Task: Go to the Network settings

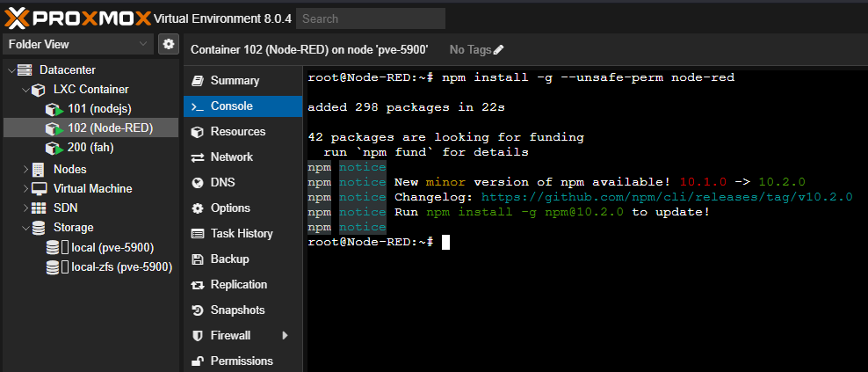Action: [x=231, y=157]
